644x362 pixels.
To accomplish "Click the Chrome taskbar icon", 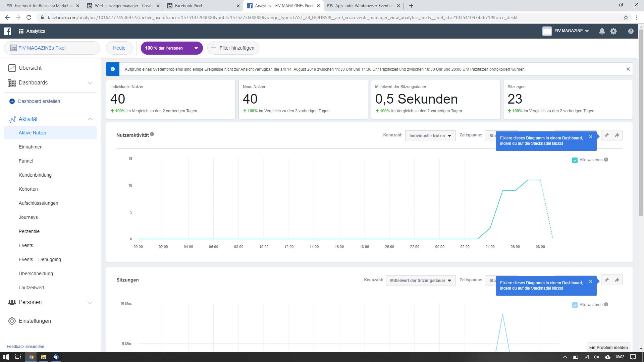I will point(31,357).
